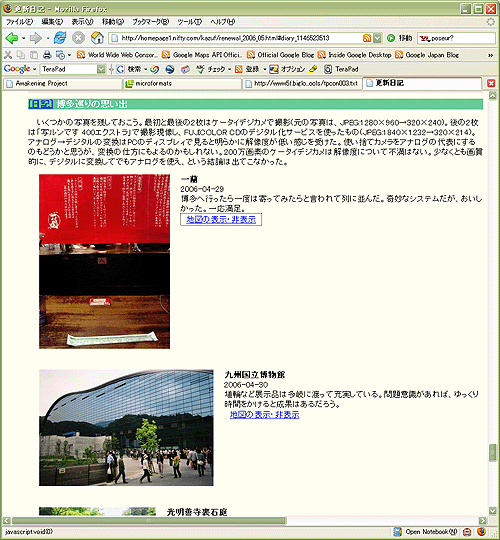Click the Yahoo search box
500x540 pixels.
[456, 38]
